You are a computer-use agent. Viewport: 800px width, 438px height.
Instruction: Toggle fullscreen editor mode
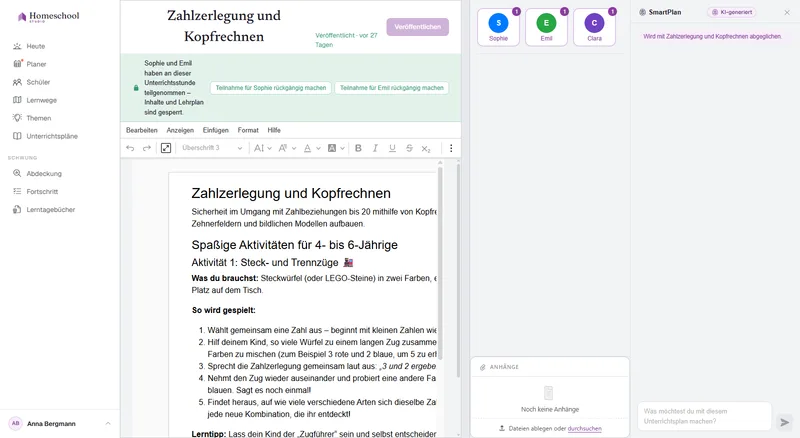pos(166,148)
